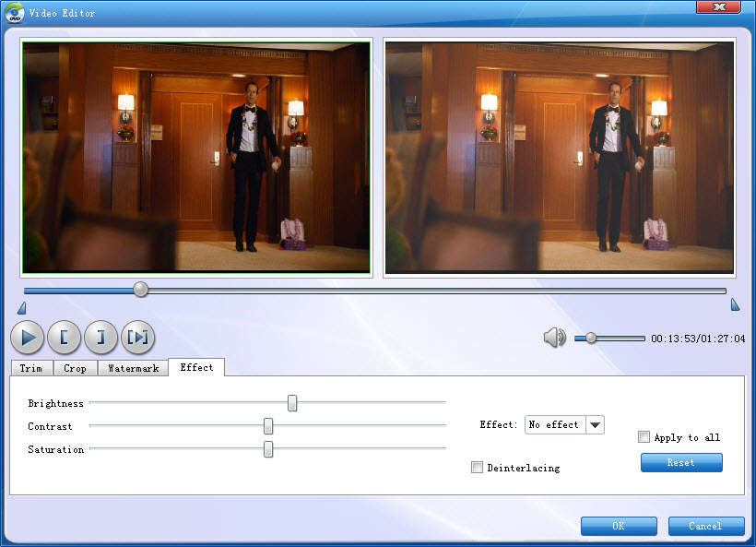This screenshot has width=756, height=547.
Task: Click the right trim end marker triangle
Action: click(735, 304)
